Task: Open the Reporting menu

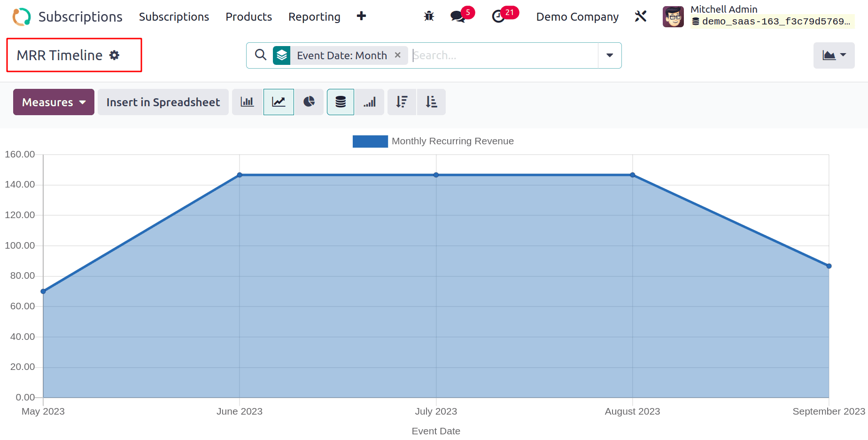Action: click(x=314, y=17)
